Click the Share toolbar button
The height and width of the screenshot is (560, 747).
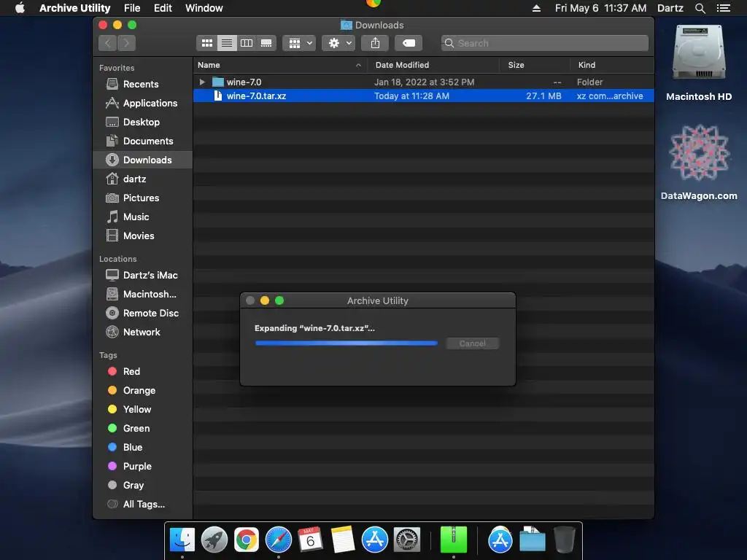pyautogui.click(x=375, y=43)
